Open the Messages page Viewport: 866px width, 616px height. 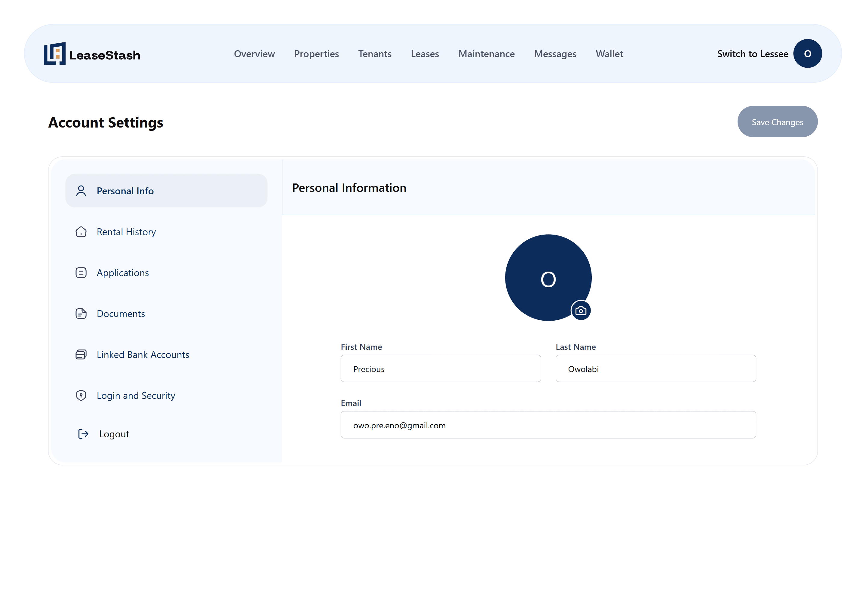pos(555,54)
